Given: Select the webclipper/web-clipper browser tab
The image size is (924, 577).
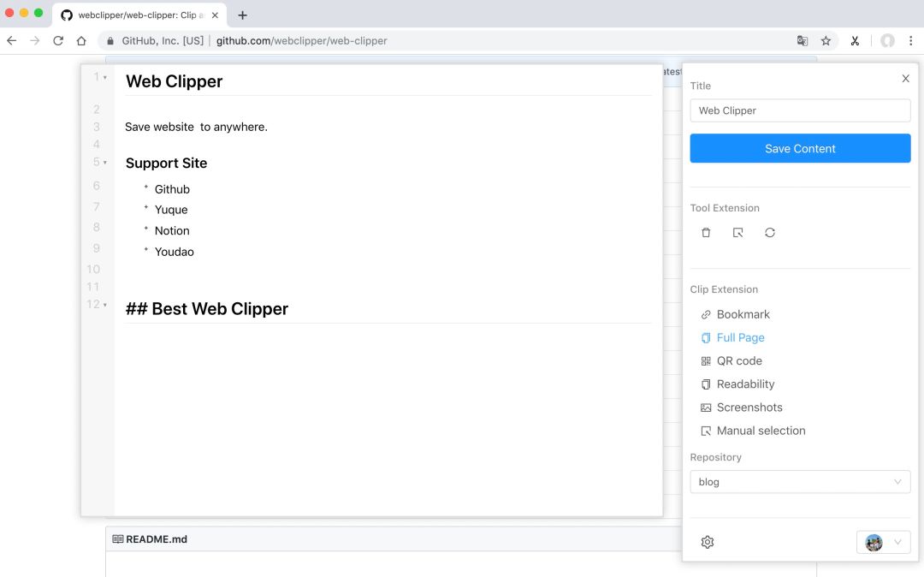Looking at the screenshot, I should 139,15.
